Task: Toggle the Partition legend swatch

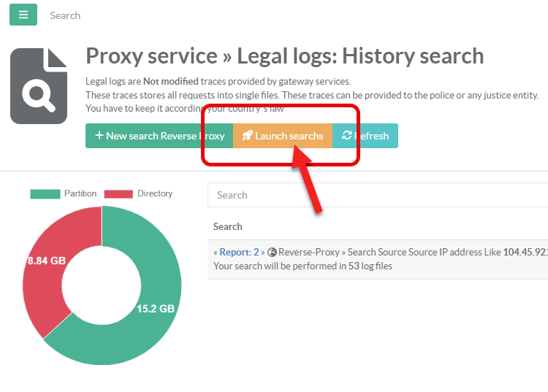Action: [45, 194]
